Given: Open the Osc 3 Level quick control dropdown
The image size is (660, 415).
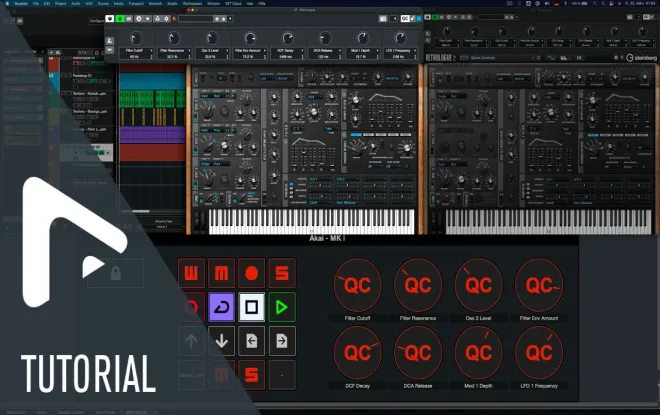Looking at the screenshot, I should [x=227, y=51].
